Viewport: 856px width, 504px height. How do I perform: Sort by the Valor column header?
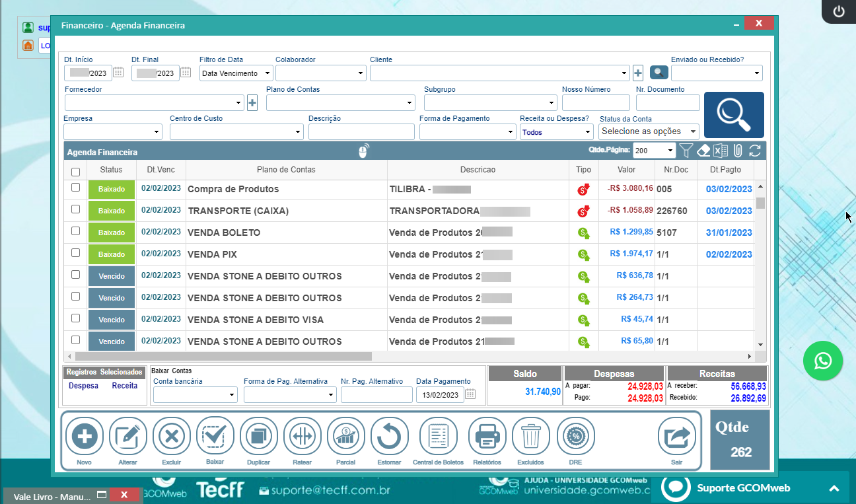pyautogui.click(x=627, y=170)
